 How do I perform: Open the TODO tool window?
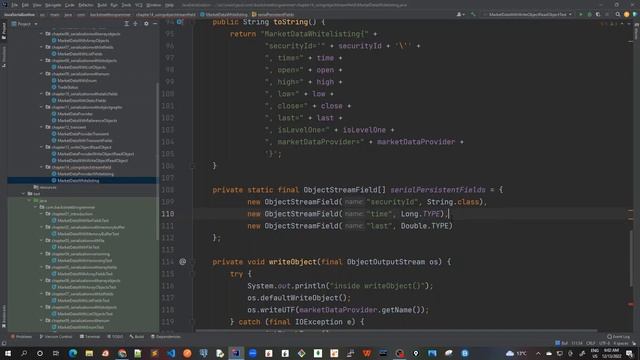pos(116,337)
